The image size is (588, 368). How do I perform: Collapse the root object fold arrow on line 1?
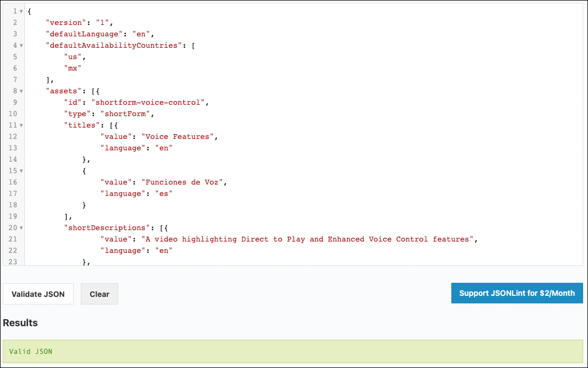coord(21,11)
